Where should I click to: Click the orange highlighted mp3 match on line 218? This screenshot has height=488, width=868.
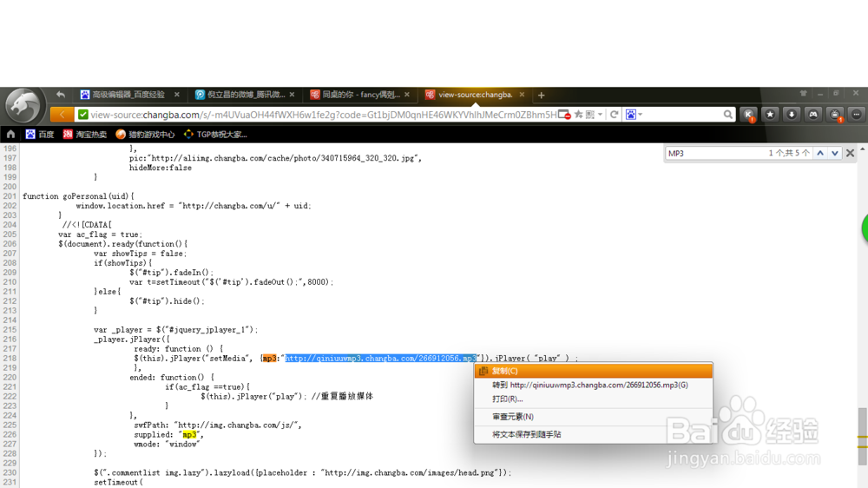coord(269,359)
